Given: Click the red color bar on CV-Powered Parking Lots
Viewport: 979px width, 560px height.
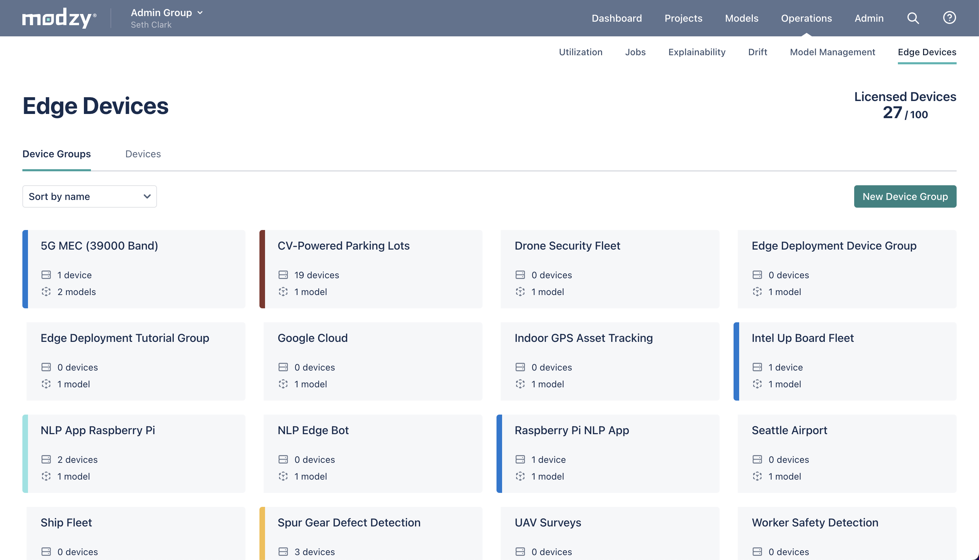Looking at the screenshot, I should [262, 269].
